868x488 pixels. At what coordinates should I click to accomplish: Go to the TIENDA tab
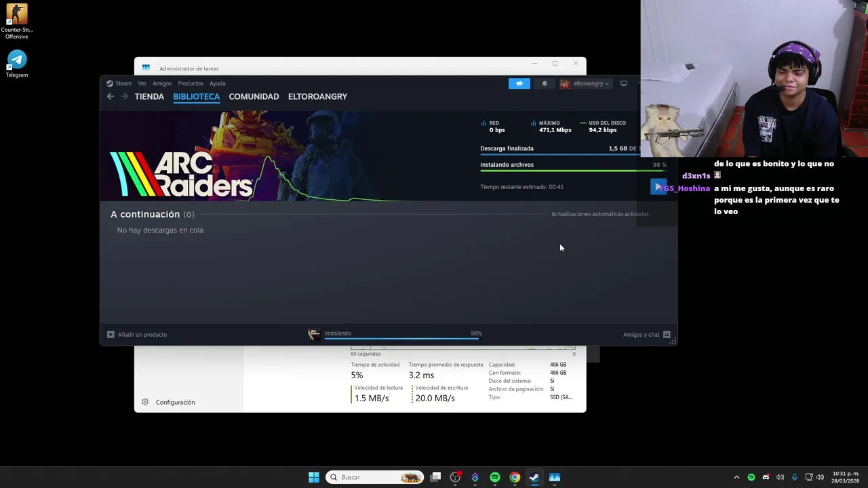pyautogui.click(x=149, y=96)
